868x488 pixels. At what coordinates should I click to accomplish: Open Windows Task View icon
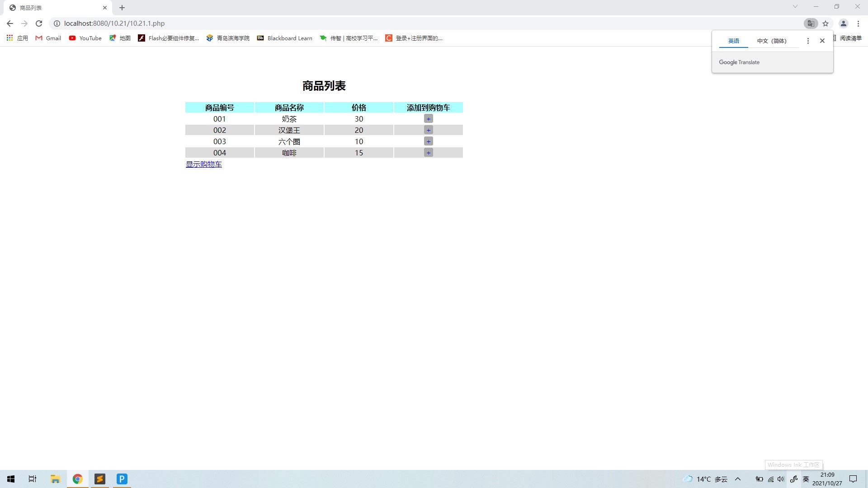pos(33,479)
